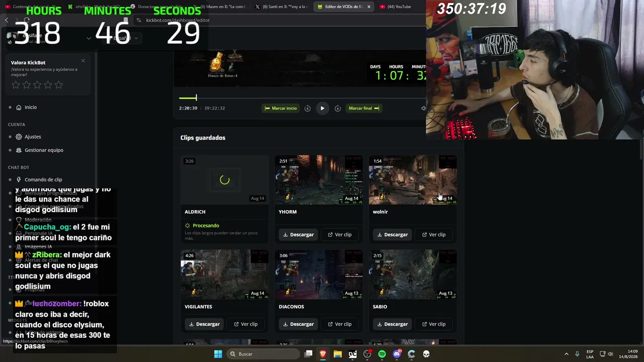Open the VIGILANTES clip thumbnail
644x362 pixels.
pos(224,275)
